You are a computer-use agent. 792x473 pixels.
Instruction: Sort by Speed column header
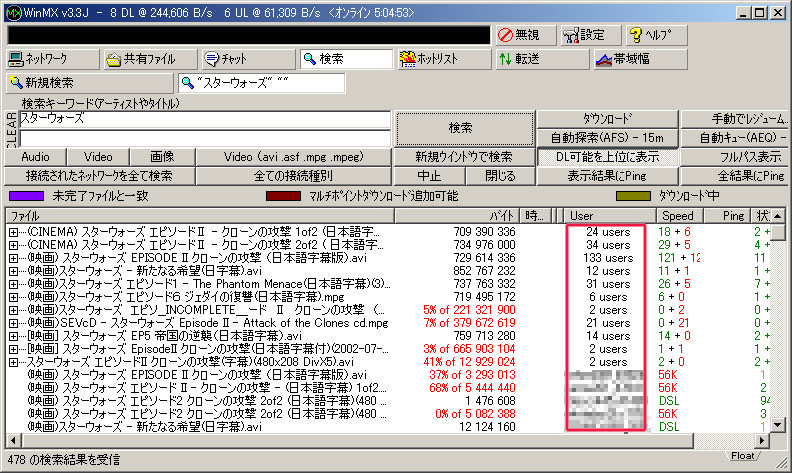point(680,216)
